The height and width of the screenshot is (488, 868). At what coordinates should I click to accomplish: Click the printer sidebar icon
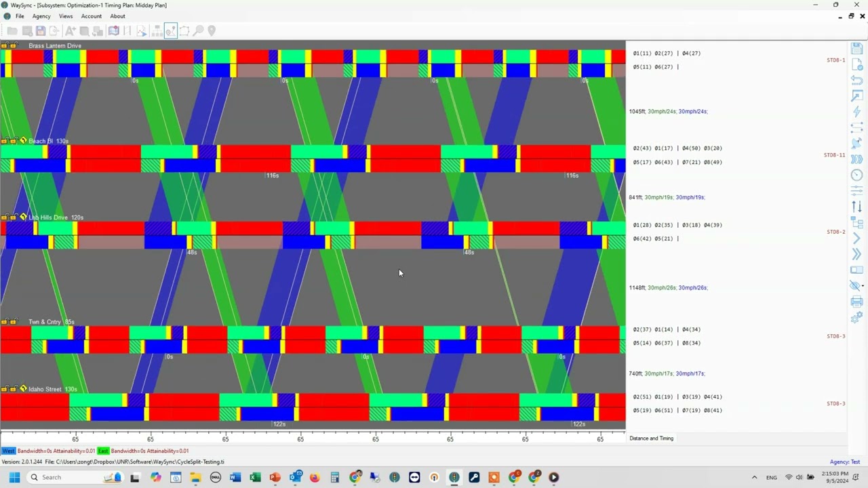pos(857,302)
